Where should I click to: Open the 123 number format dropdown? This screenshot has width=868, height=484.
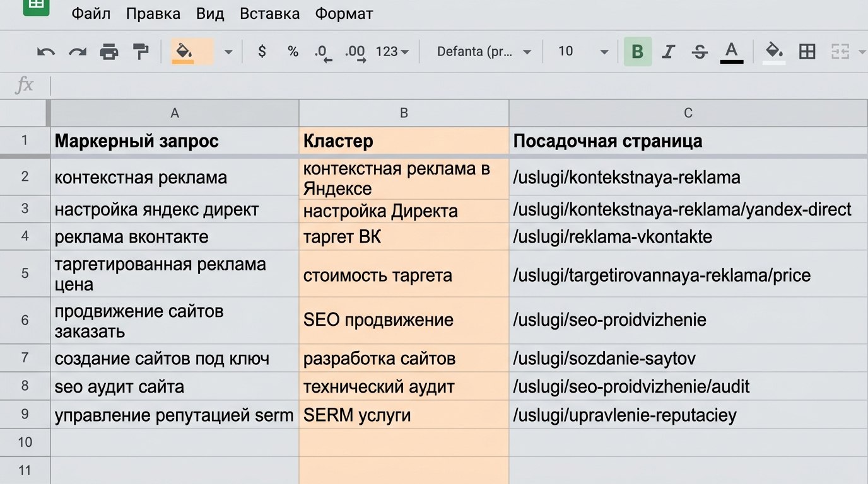point(392,52)
